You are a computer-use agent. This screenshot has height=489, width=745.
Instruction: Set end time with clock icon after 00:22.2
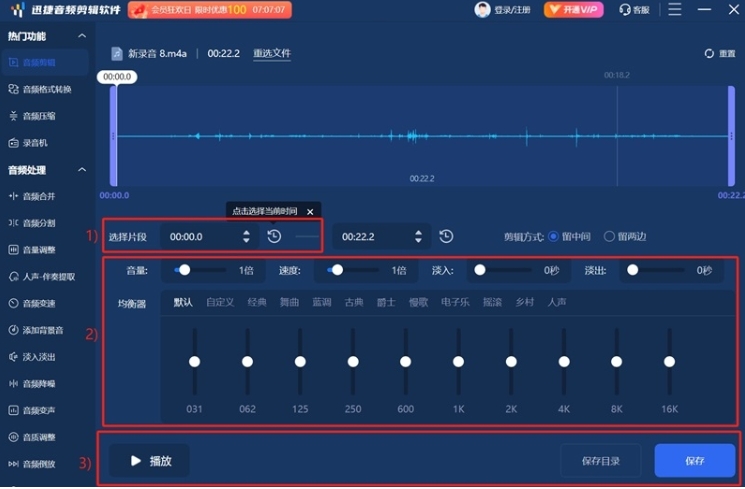[x=446, y=236]
